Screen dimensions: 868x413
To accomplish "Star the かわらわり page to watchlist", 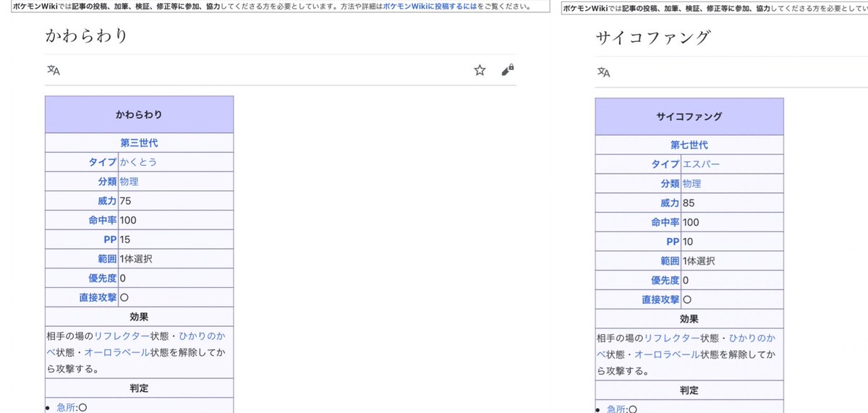I will click(480, 70).
